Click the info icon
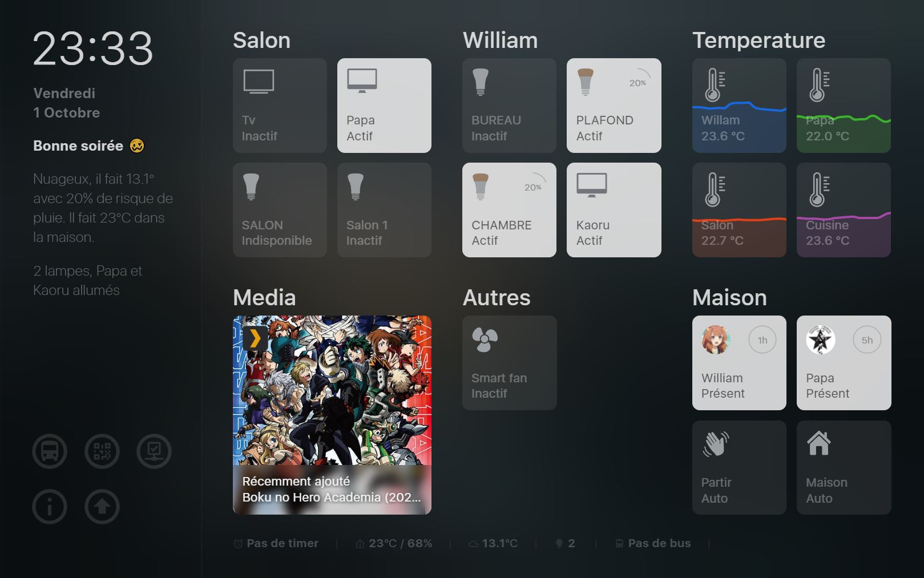This screenshot has height=578, width=924. click(x=50, y=507)
